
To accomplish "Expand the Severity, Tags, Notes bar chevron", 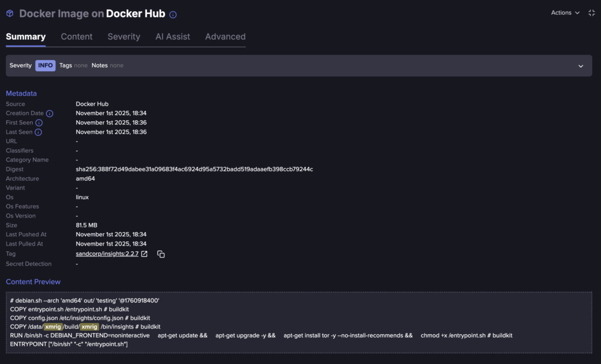I will point(581,66).
